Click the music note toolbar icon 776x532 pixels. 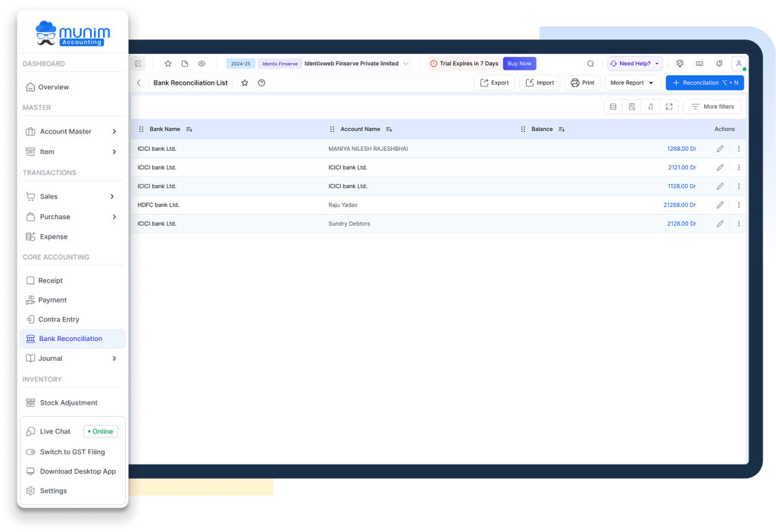pos(650,106)
